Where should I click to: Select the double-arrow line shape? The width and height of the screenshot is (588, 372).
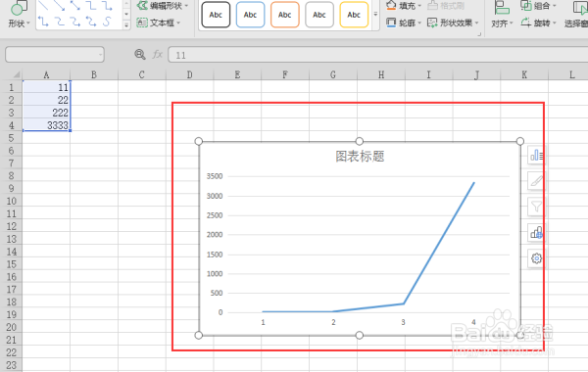(75, 5)
